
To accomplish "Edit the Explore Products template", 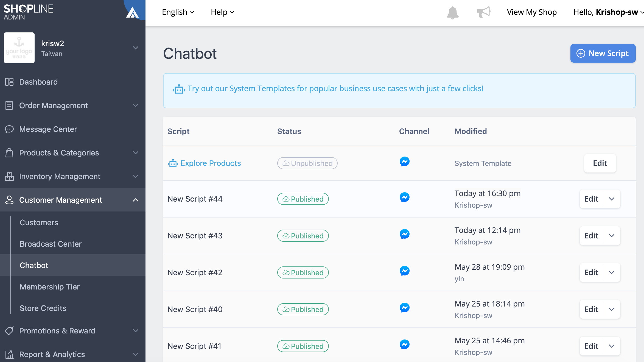I will pyautogui.click(x=600, y=163).
